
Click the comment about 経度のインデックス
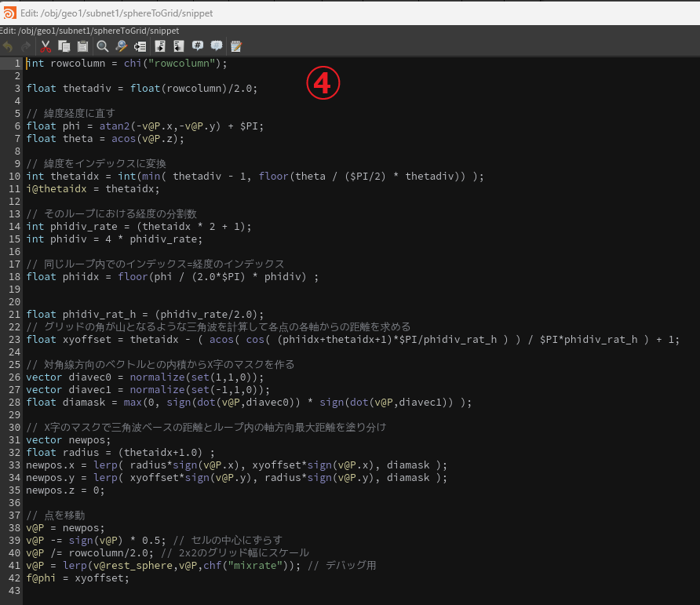(x=155, y=264)
